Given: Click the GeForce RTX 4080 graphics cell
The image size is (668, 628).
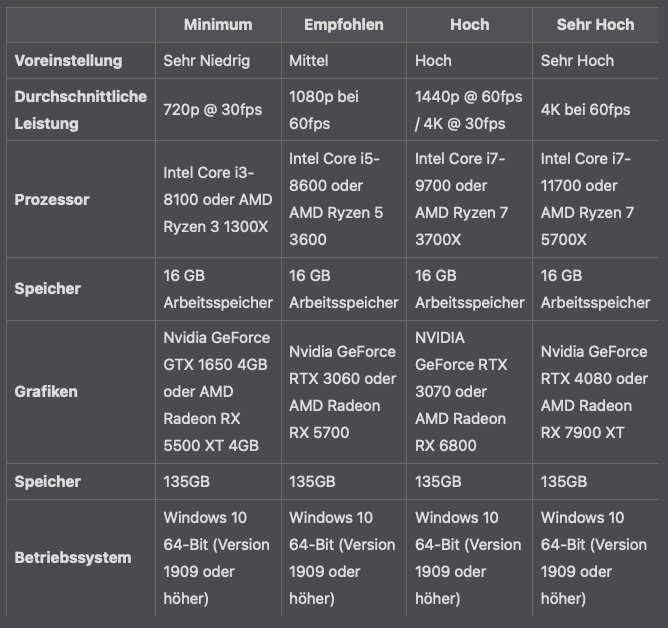Looking at the screenshot, I should point(594,392).
